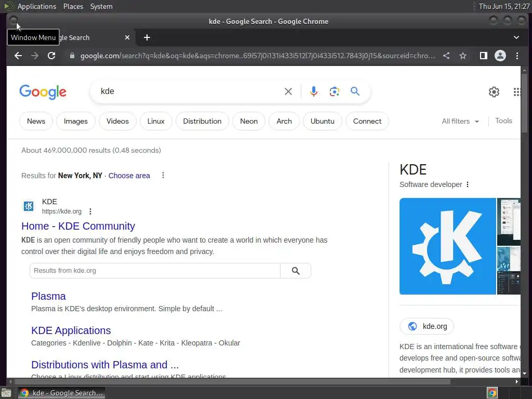Open KDE Applications sitelink
The image size is (532, 399).
71,330
